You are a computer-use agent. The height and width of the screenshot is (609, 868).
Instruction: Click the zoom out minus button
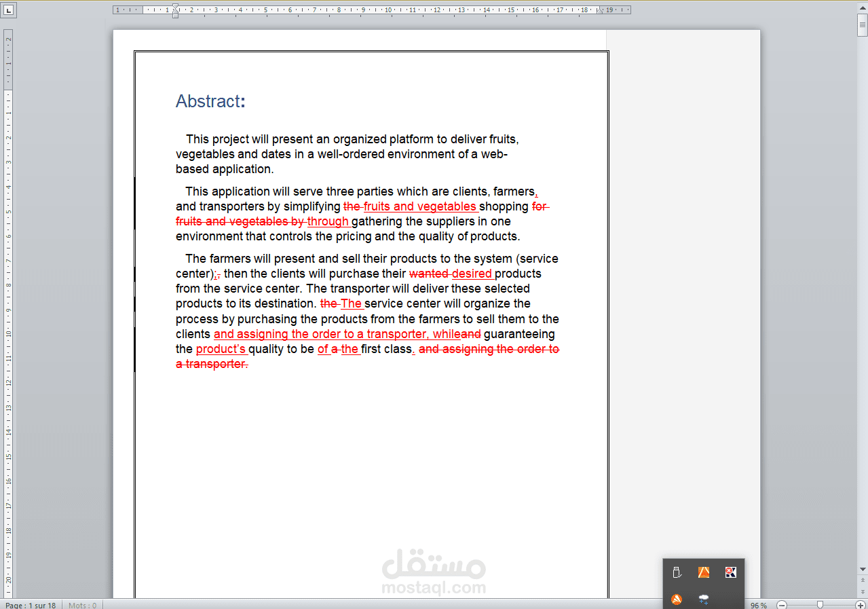[x=782, y=605]
